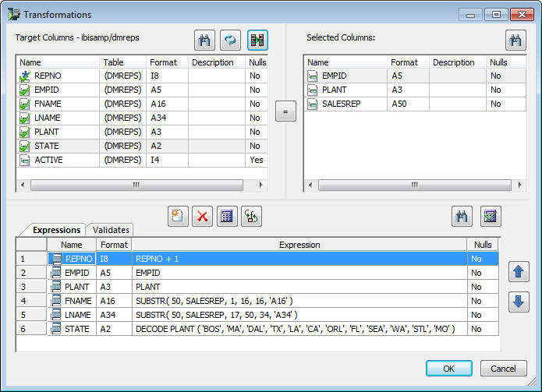This screenshot has width=542, height=392.
Task: Select SALESREP name in Selected Columns
Action: [x=341, y=104]
